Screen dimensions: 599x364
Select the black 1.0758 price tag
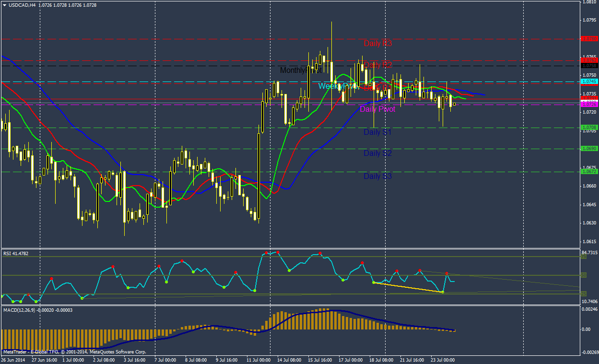pos(588,66)
